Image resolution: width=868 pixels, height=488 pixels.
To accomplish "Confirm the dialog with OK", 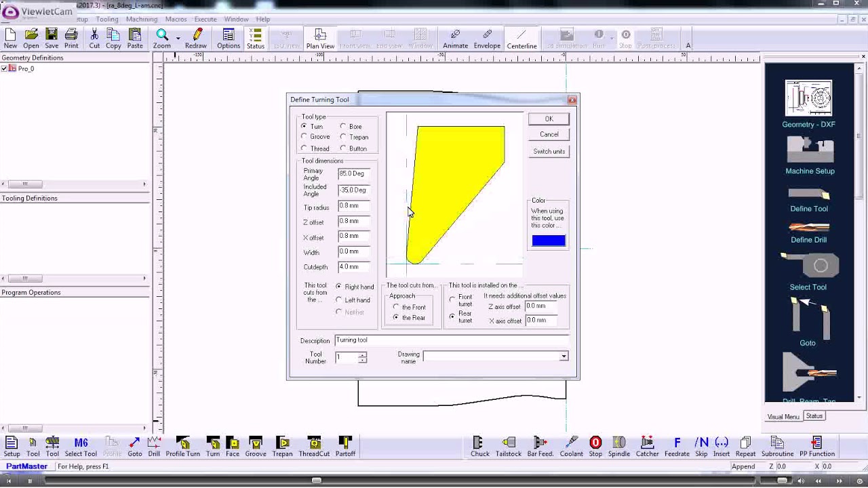I will [x=549, y=119].
